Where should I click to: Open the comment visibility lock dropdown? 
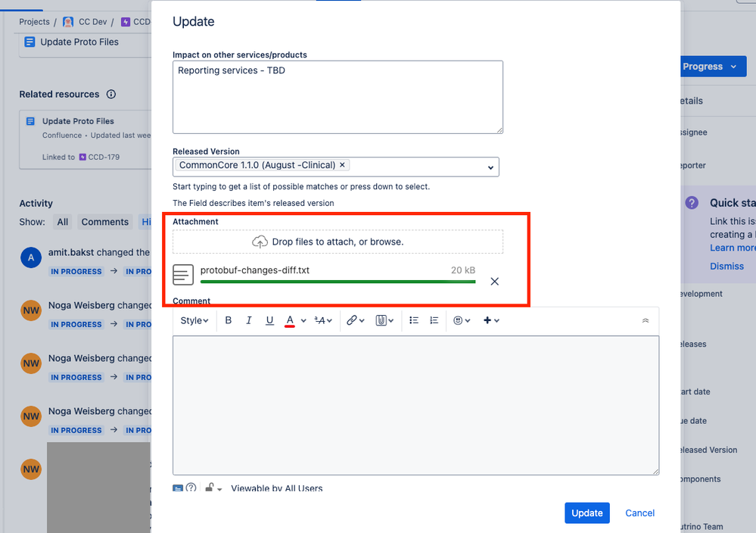[x=213, y=488]
